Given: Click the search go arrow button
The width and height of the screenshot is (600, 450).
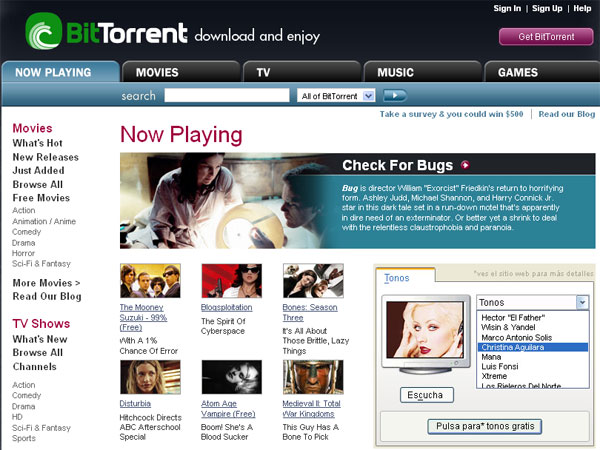Looking at the screenshot, I should pyautogui.click(x=395, y=95).
